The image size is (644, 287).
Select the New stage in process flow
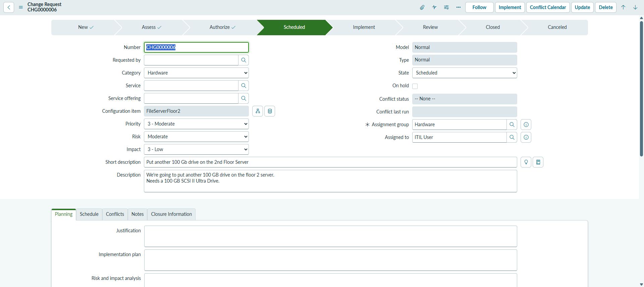(x=86, y=27)
